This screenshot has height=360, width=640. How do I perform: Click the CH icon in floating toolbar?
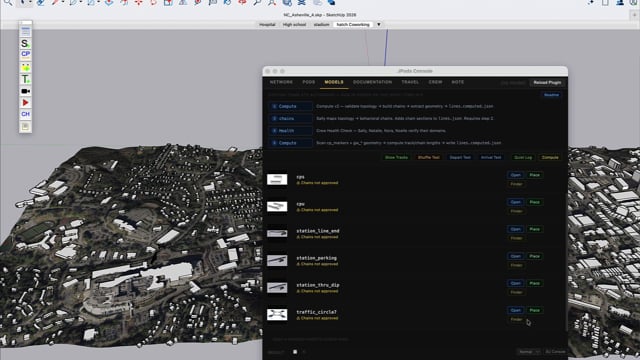[25, 114]
